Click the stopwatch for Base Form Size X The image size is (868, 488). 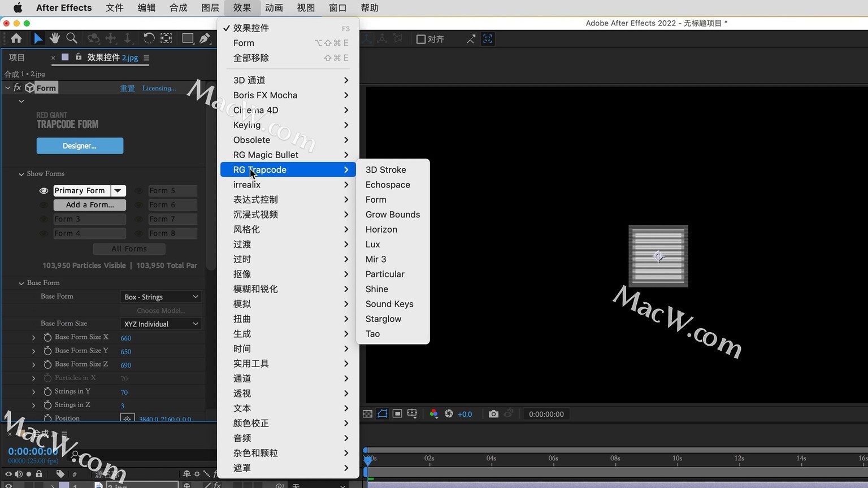pos(47,337)
